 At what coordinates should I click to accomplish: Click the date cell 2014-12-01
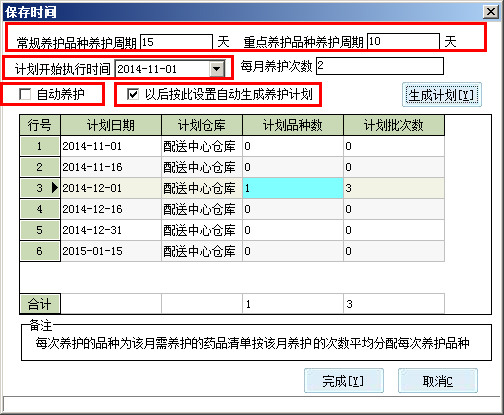[x=111, y=188]
